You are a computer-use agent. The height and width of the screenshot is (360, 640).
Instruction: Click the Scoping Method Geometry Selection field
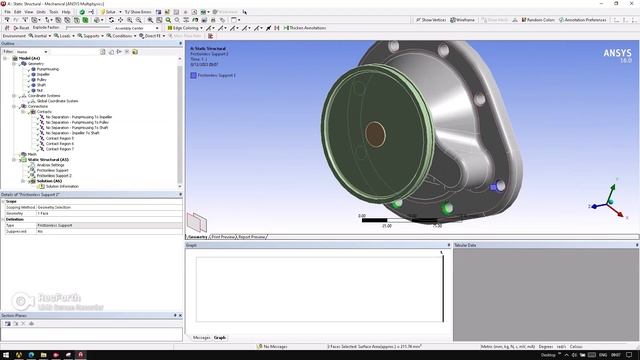(x=109, y=207)
